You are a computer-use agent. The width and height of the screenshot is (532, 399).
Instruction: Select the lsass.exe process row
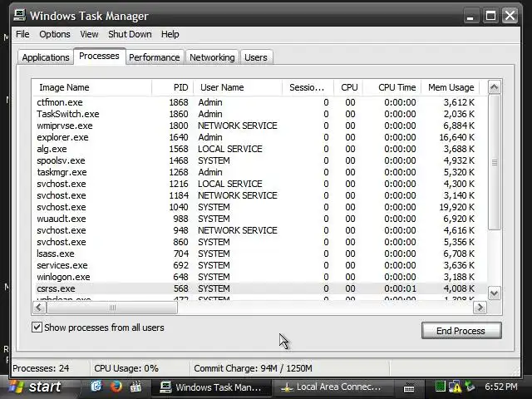click(x=260, y=254)
